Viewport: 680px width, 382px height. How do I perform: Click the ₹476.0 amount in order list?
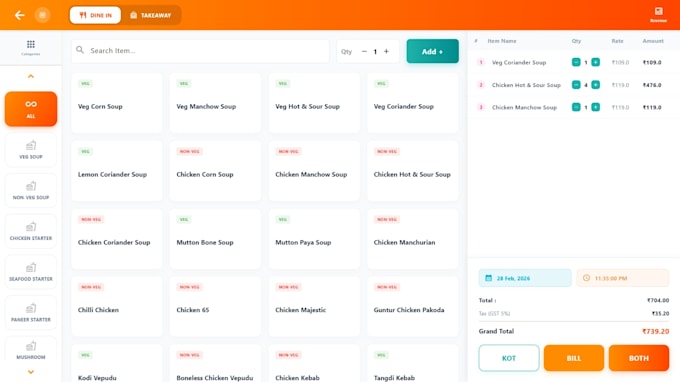652,85
